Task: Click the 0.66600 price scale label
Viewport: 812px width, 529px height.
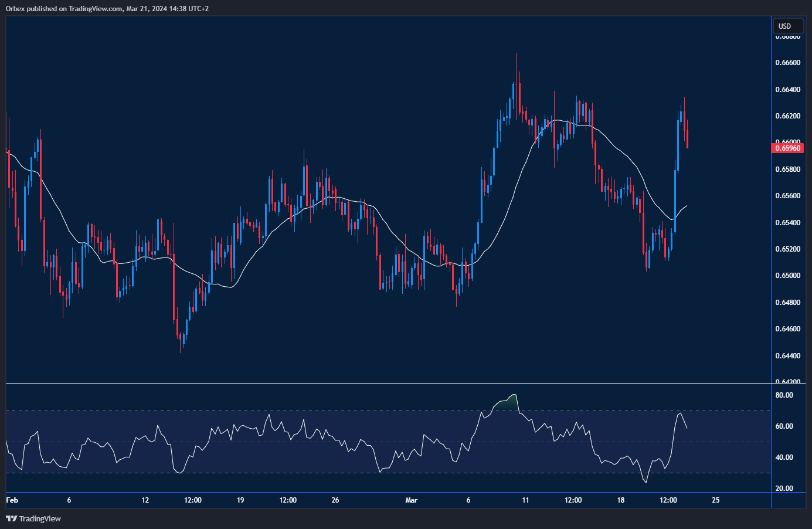Action: 787,63
